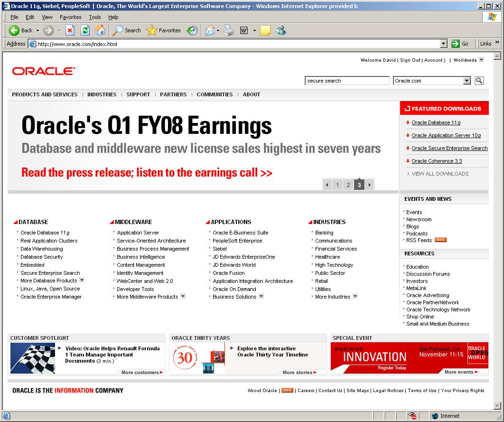Click the play arrow for Renault video
The width and height of the screenshot is (504, 422).
click(x=60, y=348)
